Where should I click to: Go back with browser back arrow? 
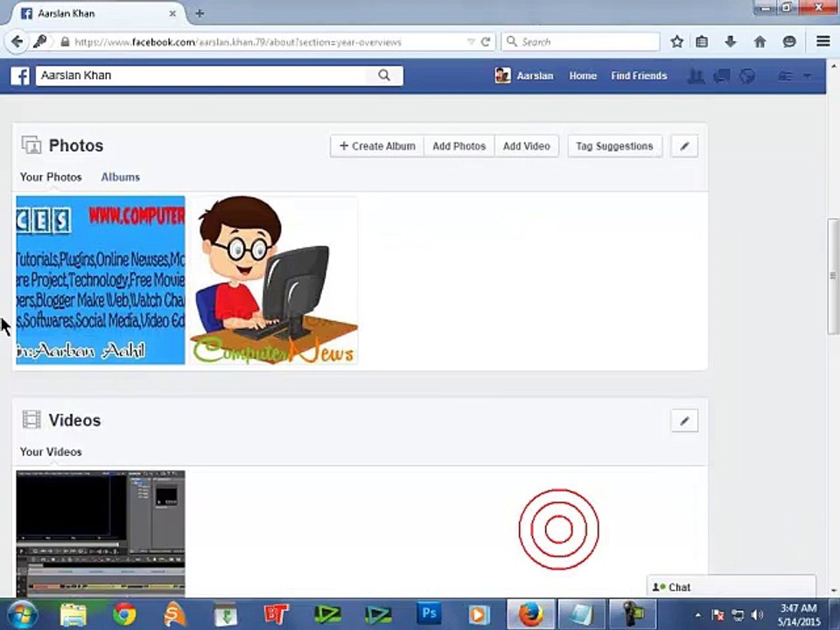click(17, 42)
